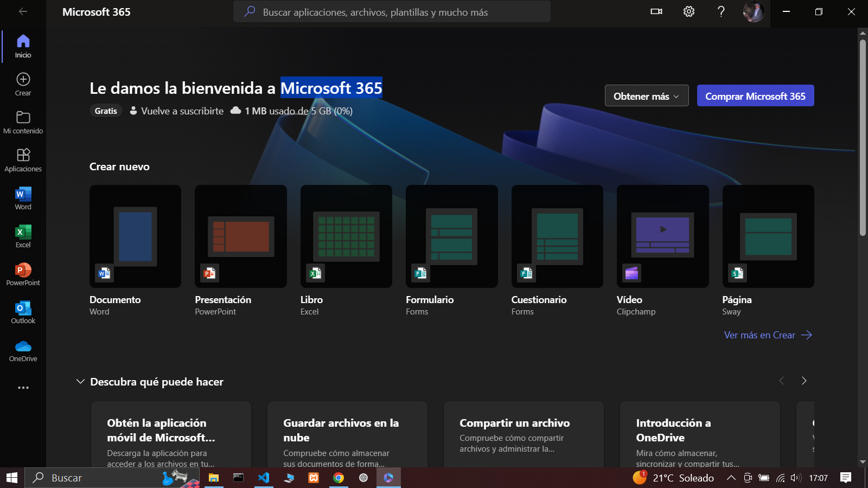Go to next discover cards with right chevron

[804, 381]
